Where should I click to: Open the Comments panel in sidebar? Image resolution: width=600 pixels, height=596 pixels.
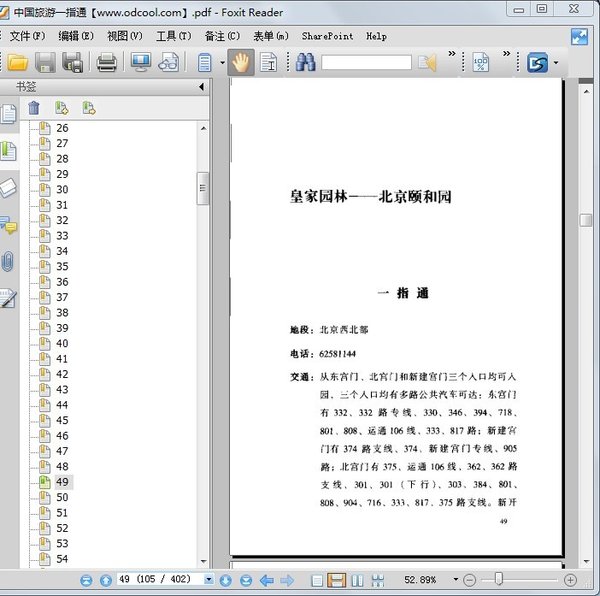9,225
